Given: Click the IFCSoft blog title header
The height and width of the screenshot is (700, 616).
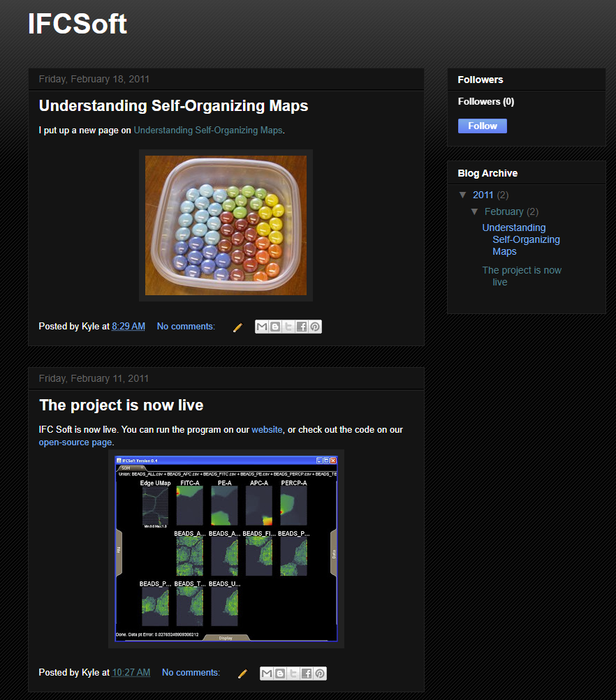Looking at the screenshot, I should [78, 24].
